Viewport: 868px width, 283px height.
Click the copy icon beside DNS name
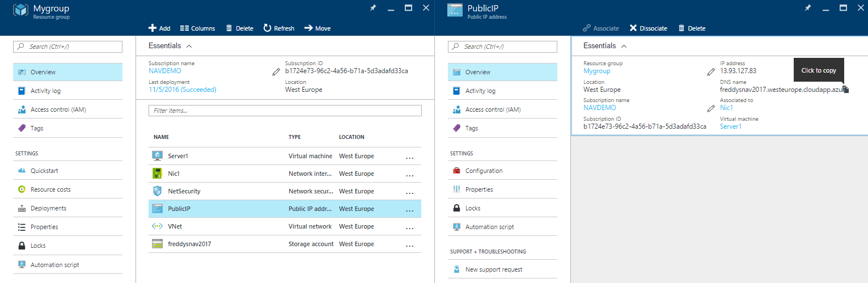tap(845, 90)
